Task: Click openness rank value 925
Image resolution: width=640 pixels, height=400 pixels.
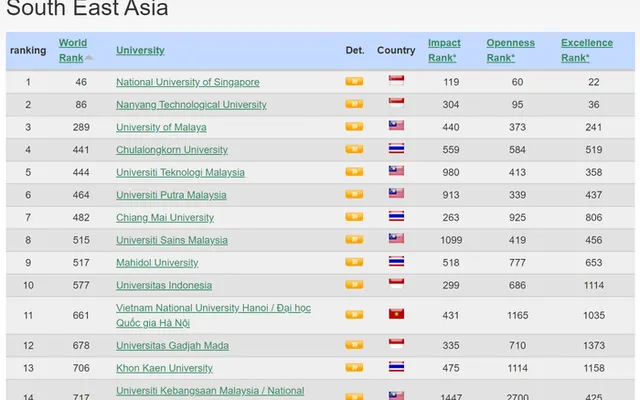Action: (517, 218)
